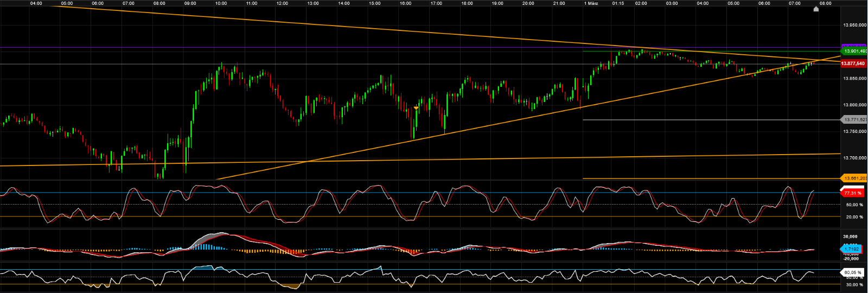Click the red 77,31 % stochastic value tag
This screenshot has width=868, height=293.
[852, 193]
